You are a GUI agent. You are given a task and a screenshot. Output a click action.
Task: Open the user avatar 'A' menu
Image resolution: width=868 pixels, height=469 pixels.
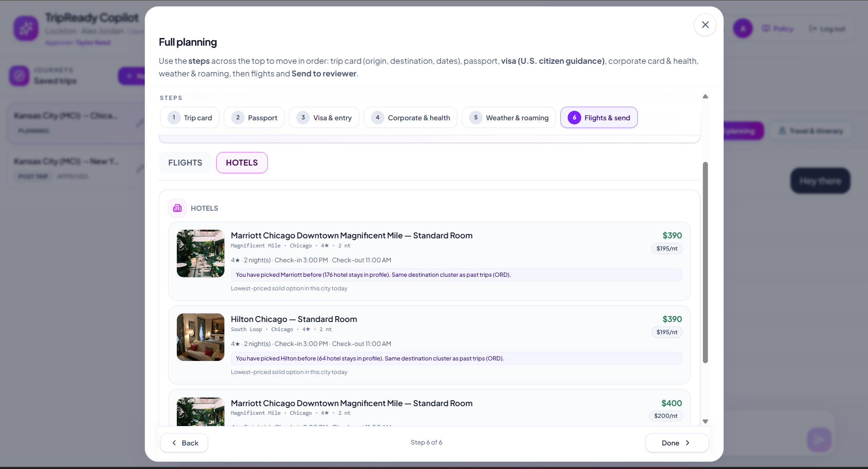pos(743,28)
